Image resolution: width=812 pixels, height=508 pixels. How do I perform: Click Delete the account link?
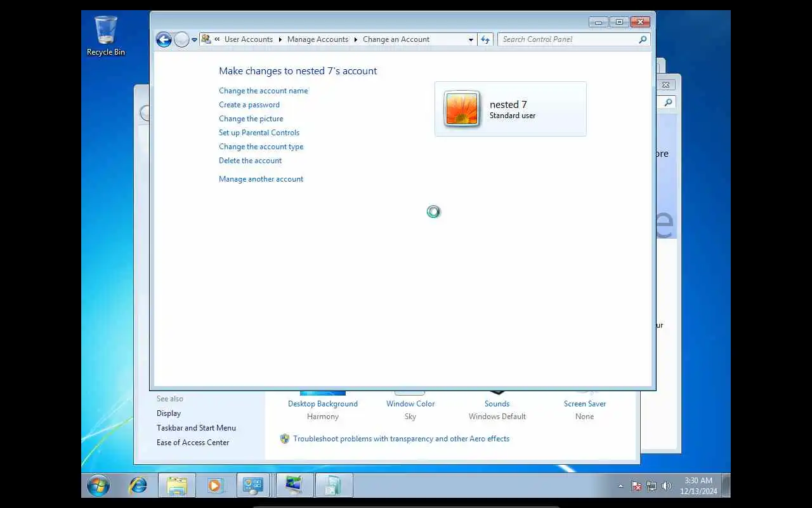pos(250,161)
